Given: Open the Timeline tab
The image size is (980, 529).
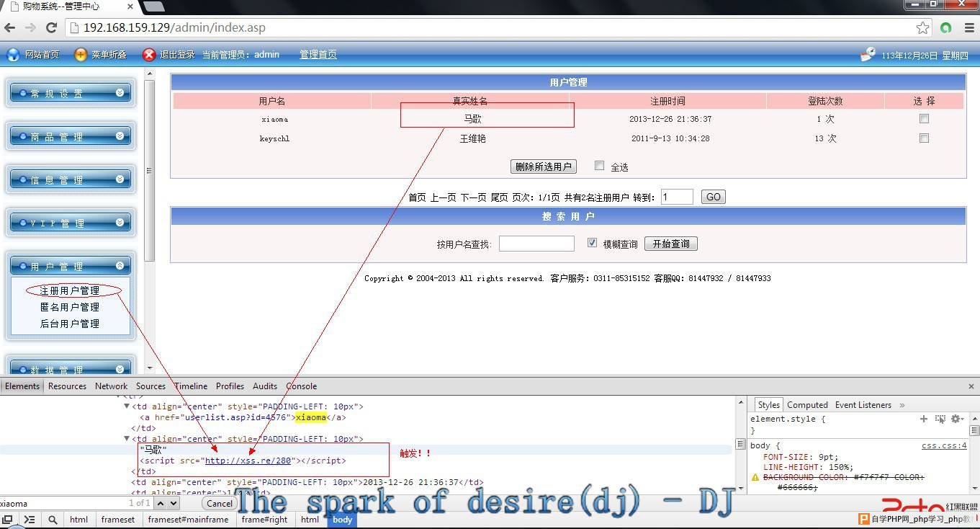Looking at the screenshot, I should tap(191, 386).
